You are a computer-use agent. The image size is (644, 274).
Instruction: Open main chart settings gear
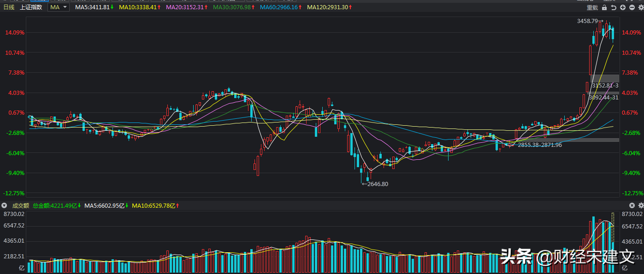[x=640, y=7]
